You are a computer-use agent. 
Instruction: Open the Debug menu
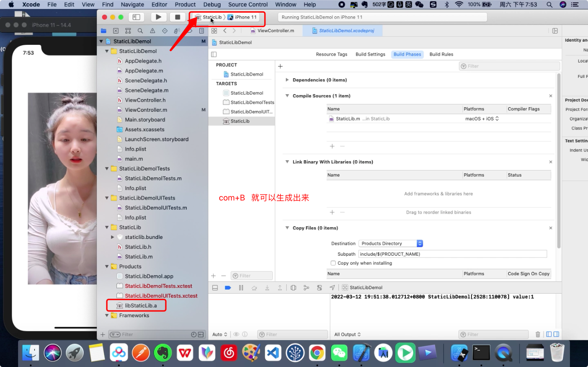212,5
